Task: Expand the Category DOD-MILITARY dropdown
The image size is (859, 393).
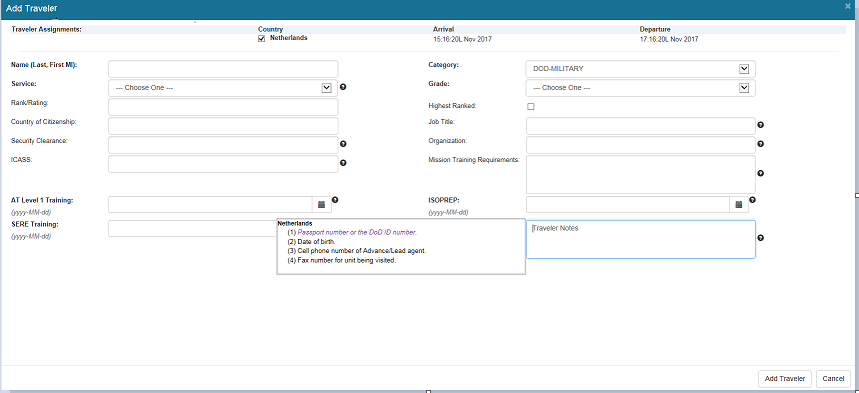Action: 640,69
